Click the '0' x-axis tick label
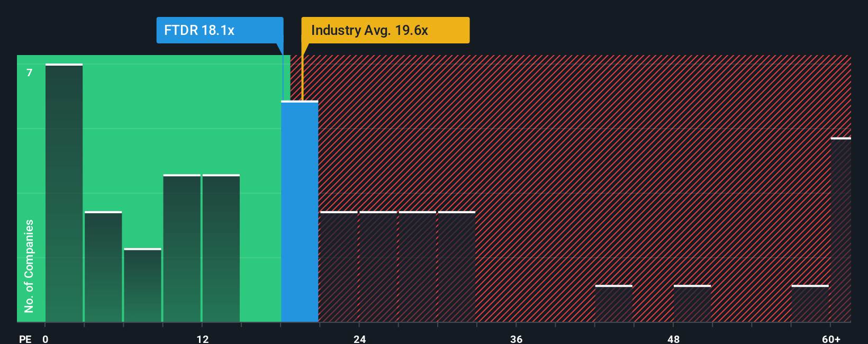The width and height of the screenshot is (868, 344). 46,339
